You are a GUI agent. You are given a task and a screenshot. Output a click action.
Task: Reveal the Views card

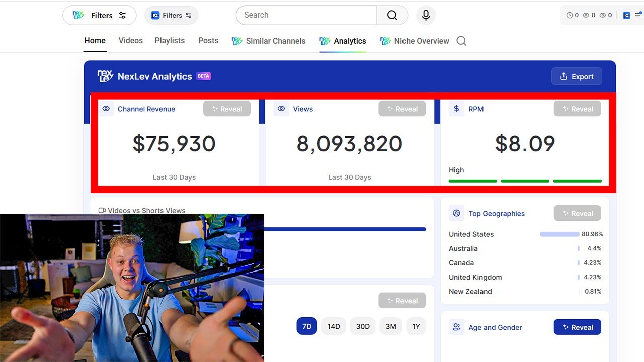(402, 109)
